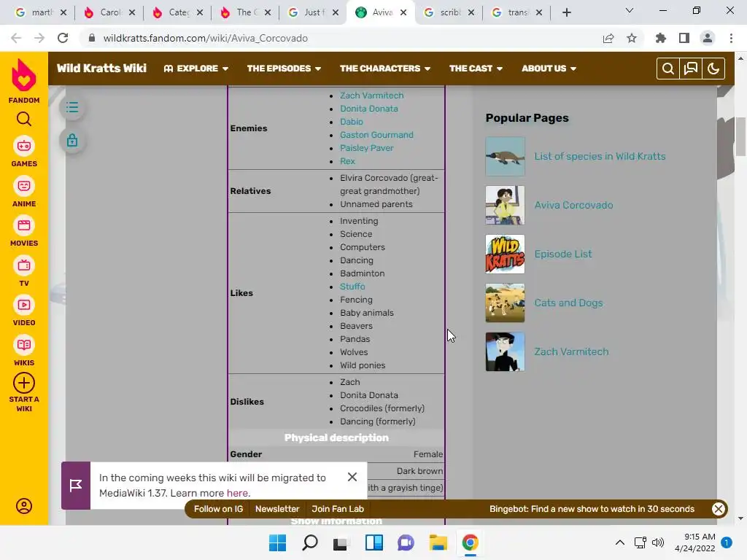Open the Movies section icon
The width and height of the screenshot is (747, 560).
point(24,226)
